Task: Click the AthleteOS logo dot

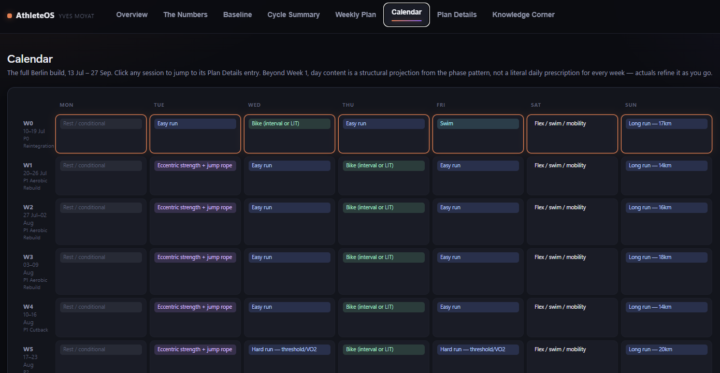Action: (10, 16)
